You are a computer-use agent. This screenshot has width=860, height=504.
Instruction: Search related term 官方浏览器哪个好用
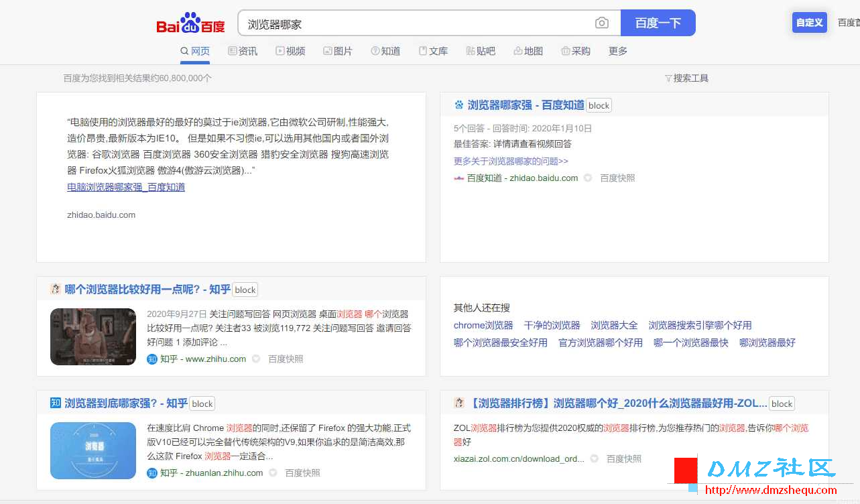tap(601, 342)
